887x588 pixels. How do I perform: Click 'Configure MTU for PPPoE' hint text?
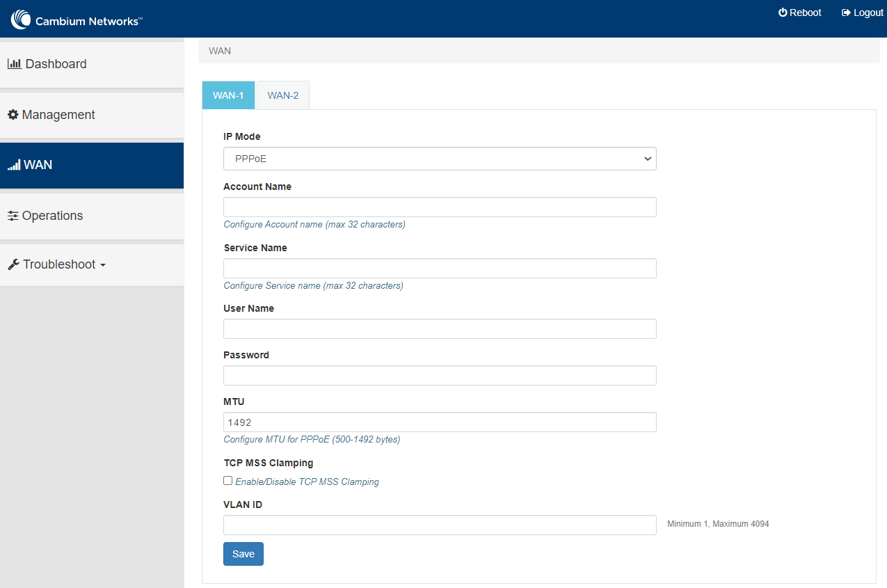click(312, 440)
